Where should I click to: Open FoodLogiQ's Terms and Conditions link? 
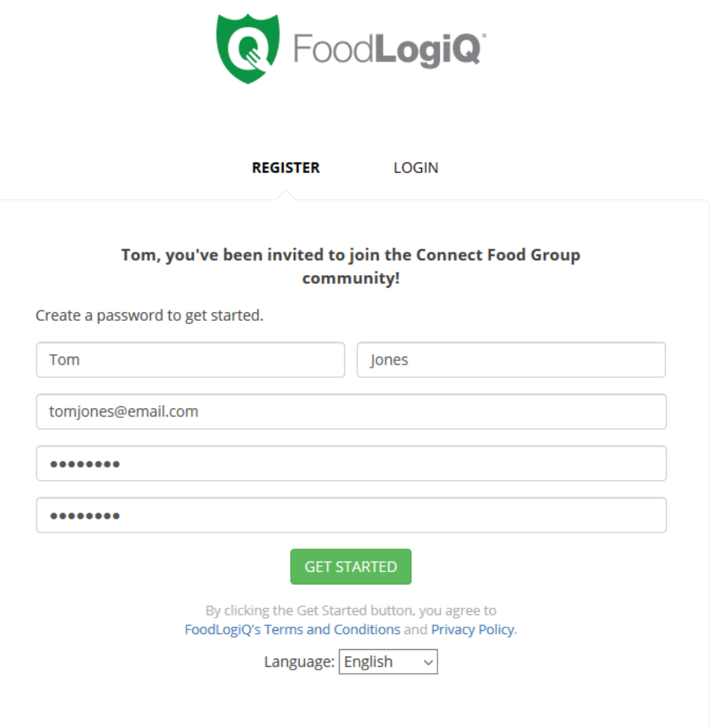(292, 630)
